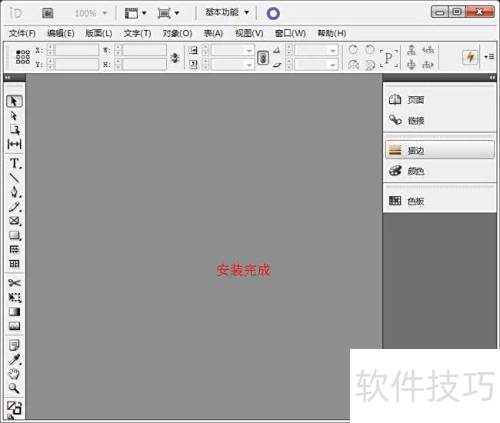Expand the view options dropdown
Image resolution: width=500 pixels, height=423 pixels.
pyautogui.click(x=135, y=13)
